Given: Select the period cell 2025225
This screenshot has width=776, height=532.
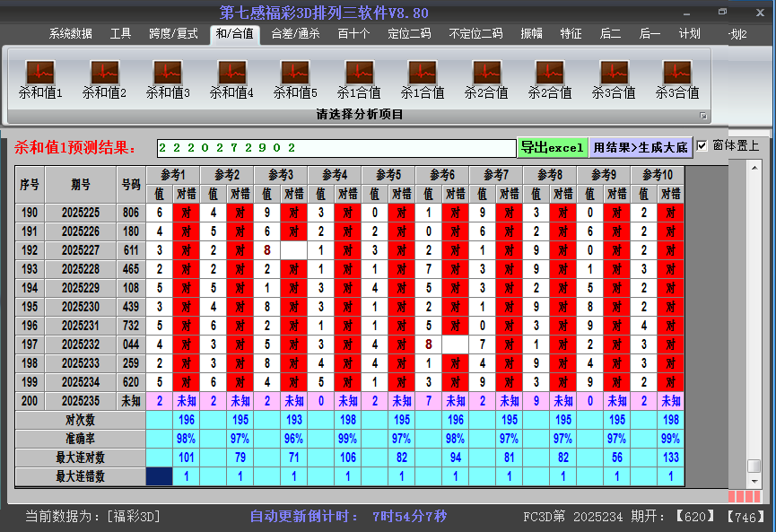Looking at the screenshot, I should tap(81, 213).
